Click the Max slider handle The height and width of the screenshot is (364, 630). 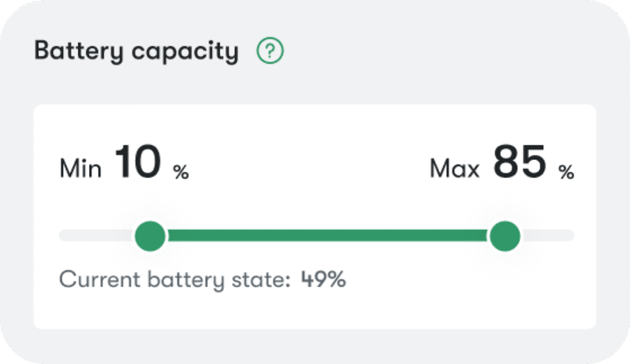point(505,235)
